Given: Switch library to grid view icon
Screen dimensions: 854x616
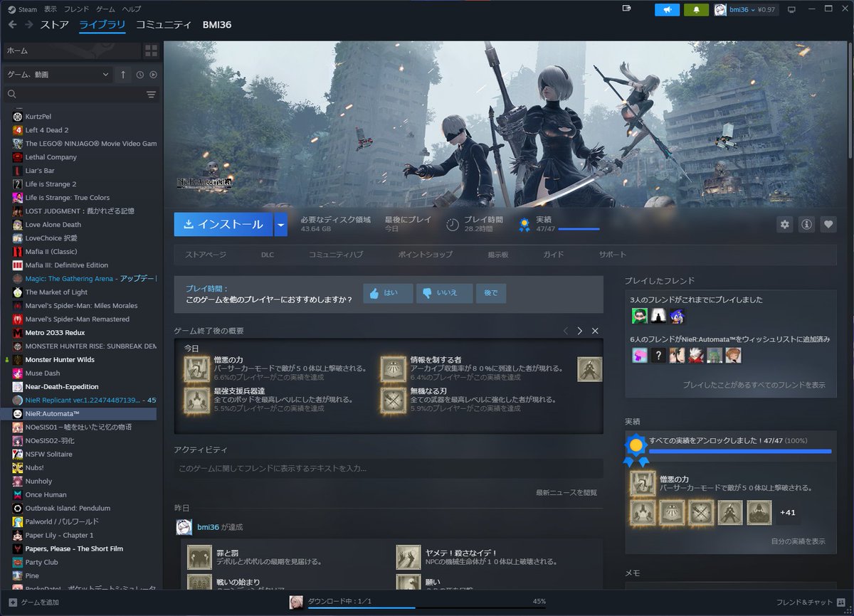Looking at the screenshot, I should (x=151, y=51).
